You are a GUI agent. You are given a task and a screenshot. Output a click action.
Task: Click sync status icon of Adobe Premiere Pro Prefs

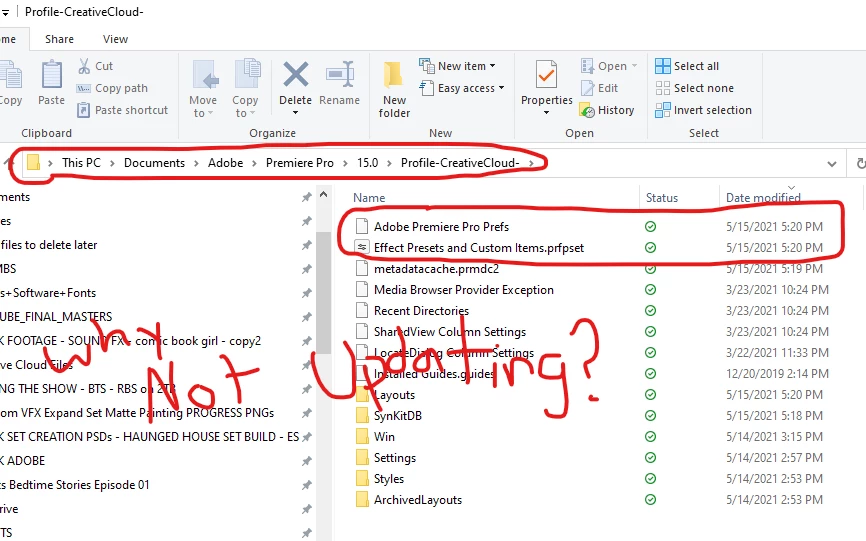(651, 226)
